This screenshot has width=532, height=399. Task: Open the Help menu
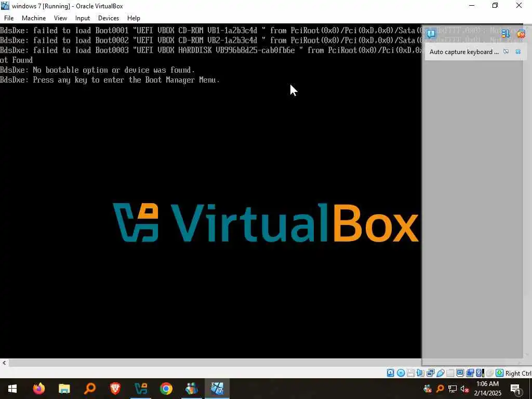click(x=134, y=18)
